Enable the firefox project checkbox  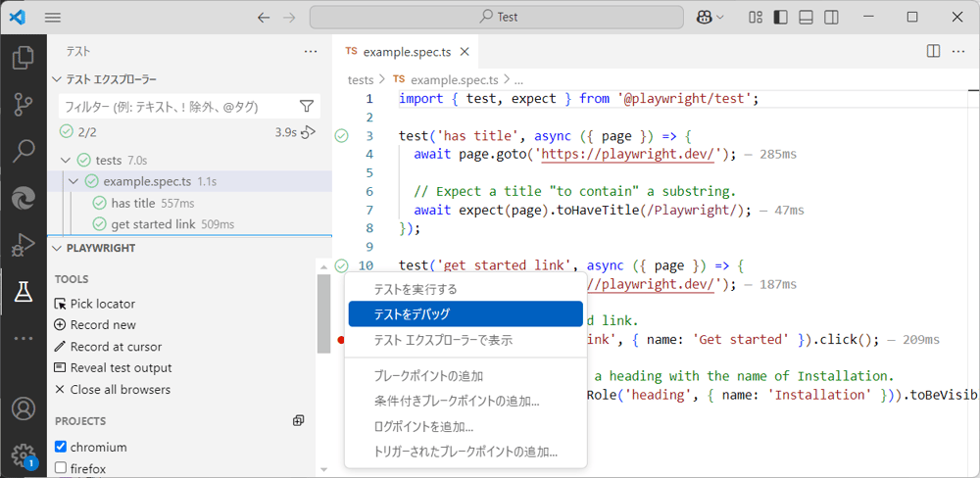tap(61, 467)
